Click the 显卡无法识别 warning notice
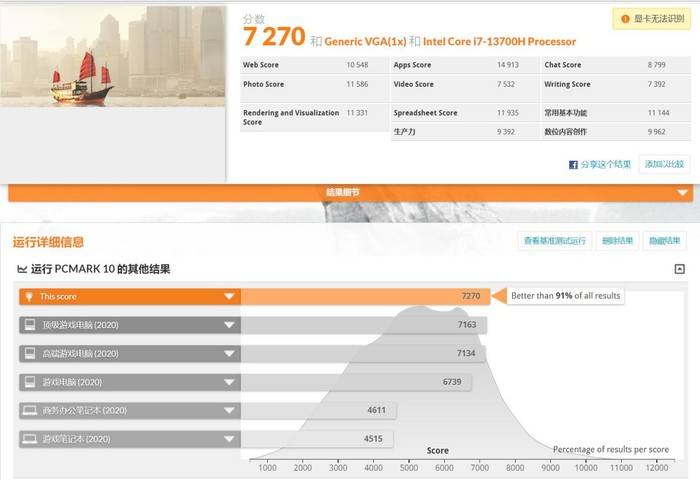700x480 pixels. click(651, 19)
